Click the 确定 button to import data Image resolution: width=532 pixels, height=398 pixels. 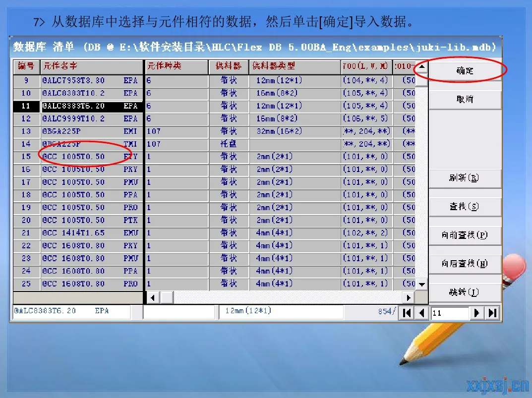pos(465,70)
